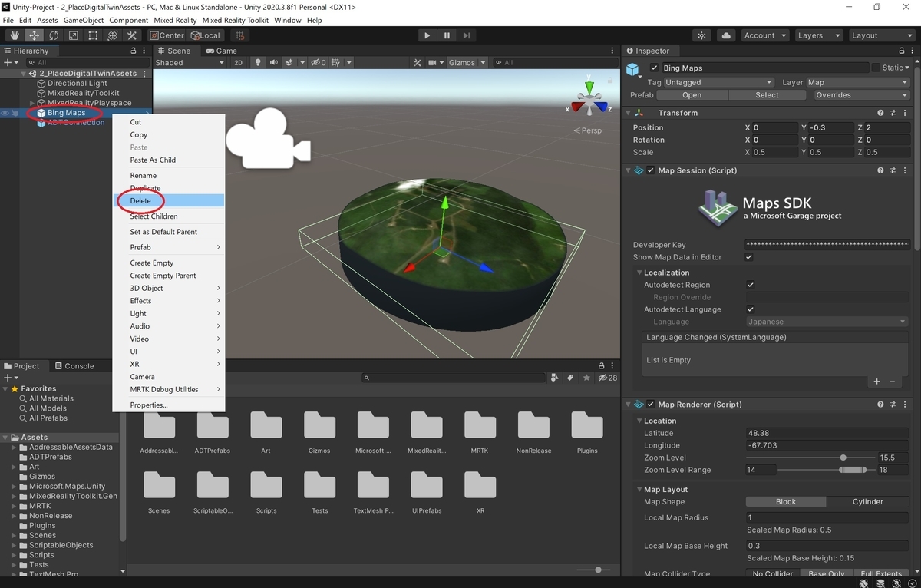Select the Rect tool in the toolbar

click(93, 35)
